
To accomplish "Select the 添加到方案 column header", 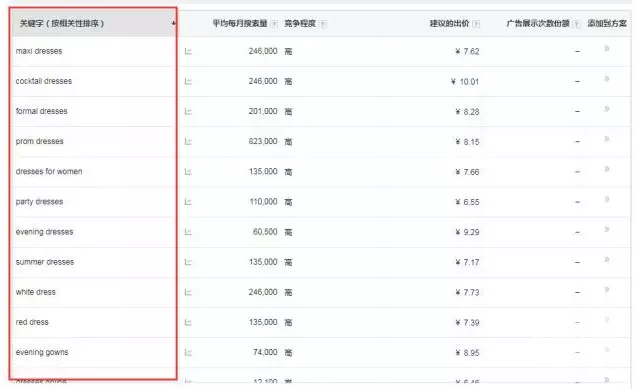I will point(607,24).
